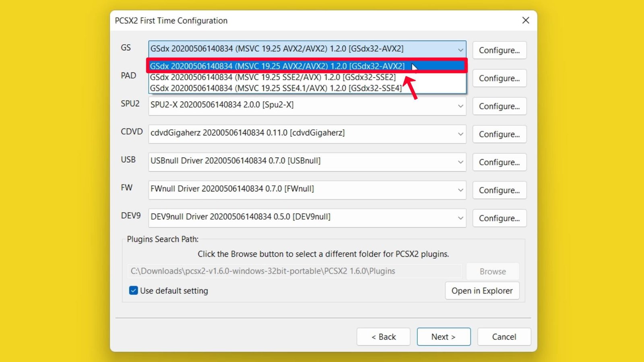Click Configure for USB plugin
This screenshot has width=644, height=362.
(x=500, y=162)
